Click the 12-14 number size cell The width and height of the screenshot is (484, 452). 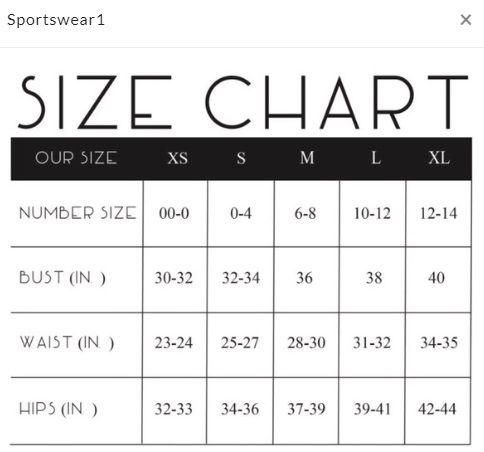(x=438, y=213)
